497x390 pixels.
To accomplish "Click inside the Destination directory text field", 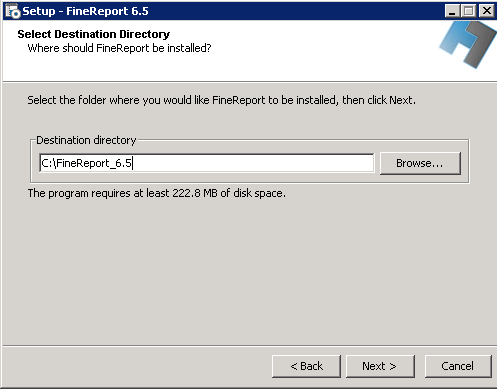I will point(207,163).
